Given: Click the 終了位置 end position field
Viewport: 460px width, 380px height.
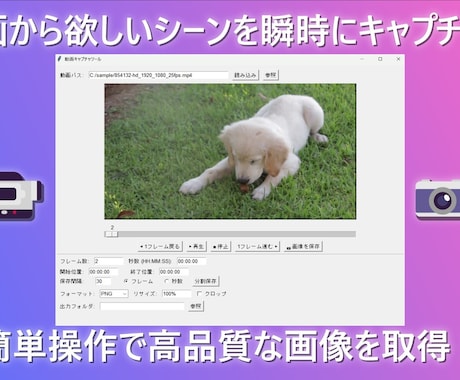Looking at the screenshot, I should point(174,272).
